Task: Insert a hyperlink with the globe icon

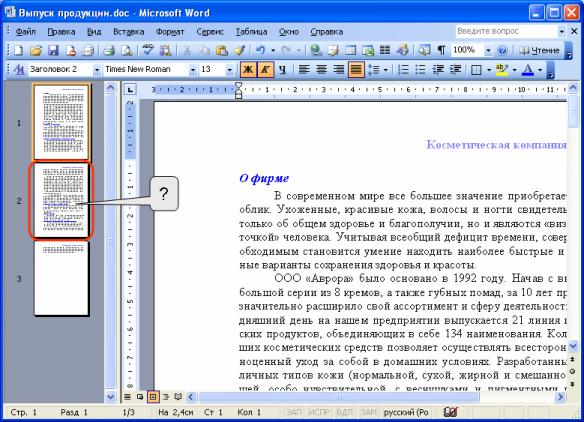Action: tap(316, 50)
